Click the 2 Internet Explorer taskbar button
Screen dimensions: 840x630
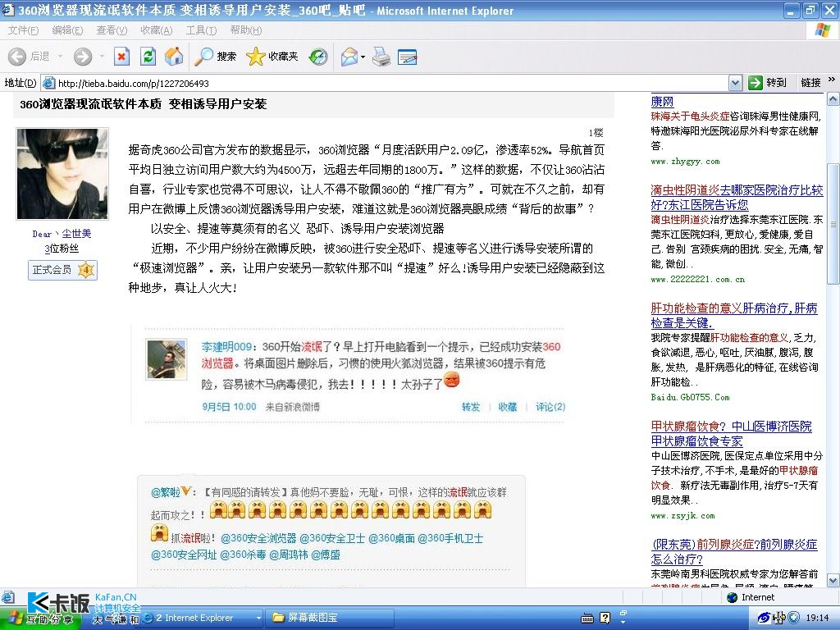[x=202, y=618]
